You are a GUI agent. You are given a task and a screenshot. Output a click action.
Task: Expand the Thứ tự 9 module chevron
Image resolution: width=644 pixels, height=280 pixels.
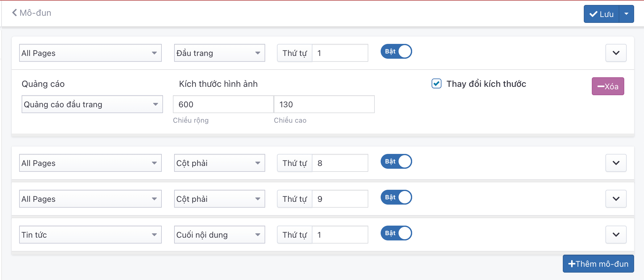616,199
